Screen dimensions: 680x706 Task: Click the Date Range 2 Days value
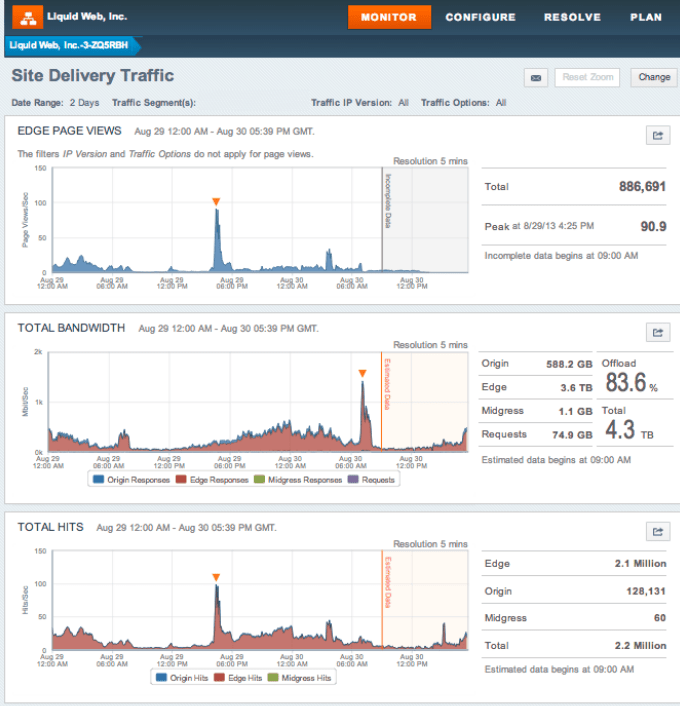tap(84, 103)
